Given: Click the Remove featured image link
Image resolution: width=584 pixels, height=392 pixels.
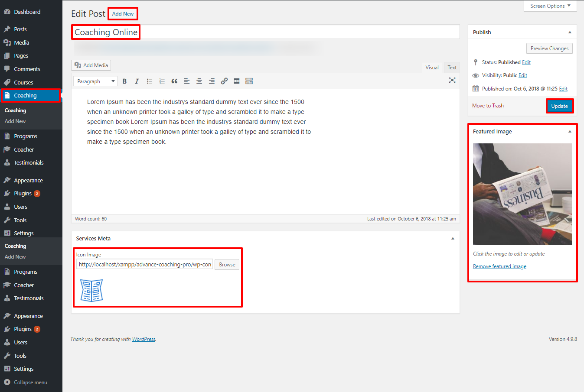Looking at the screenshot, I should 499,266.
